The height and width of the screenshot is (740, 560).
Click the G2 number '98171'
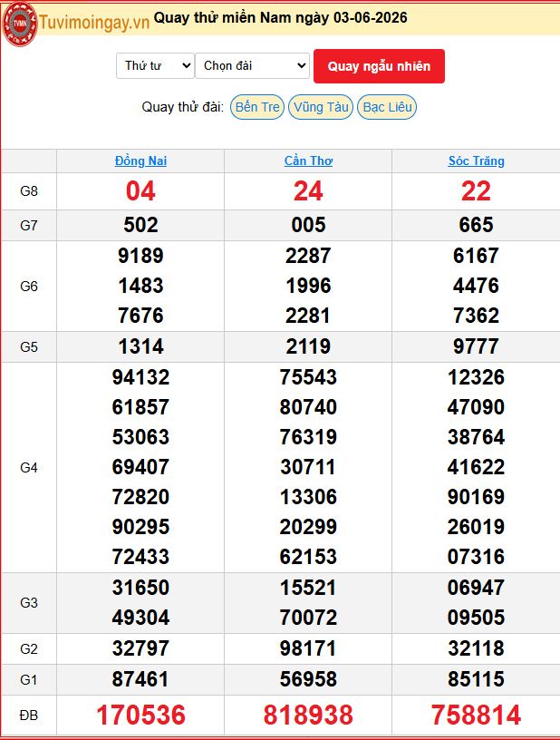pos(308,649)
